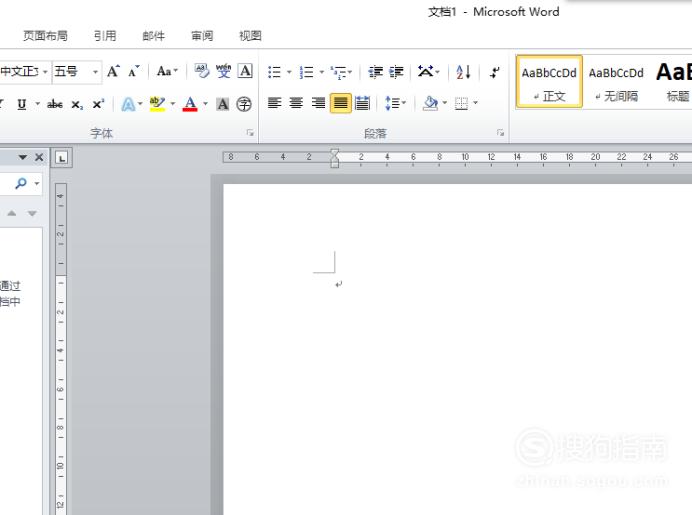Insert a numbered list

306,72
